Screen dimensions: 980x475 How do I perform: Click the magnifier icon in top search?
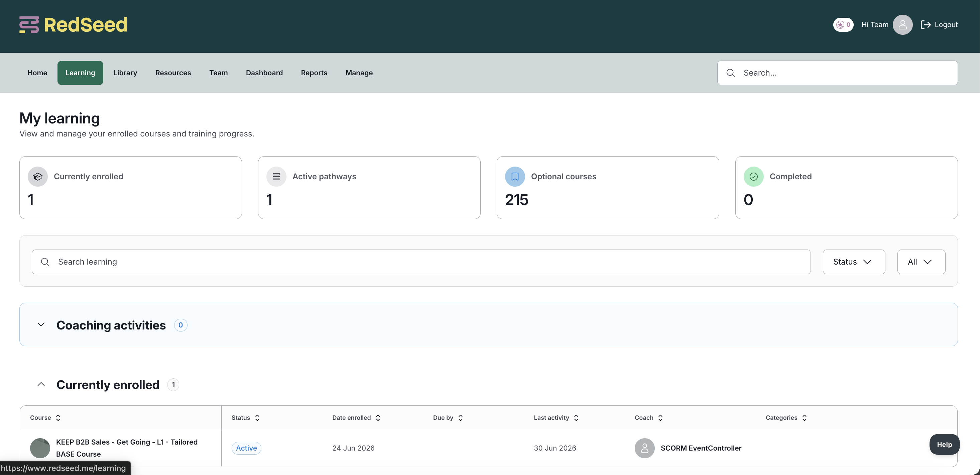click(x=730, y=73)
